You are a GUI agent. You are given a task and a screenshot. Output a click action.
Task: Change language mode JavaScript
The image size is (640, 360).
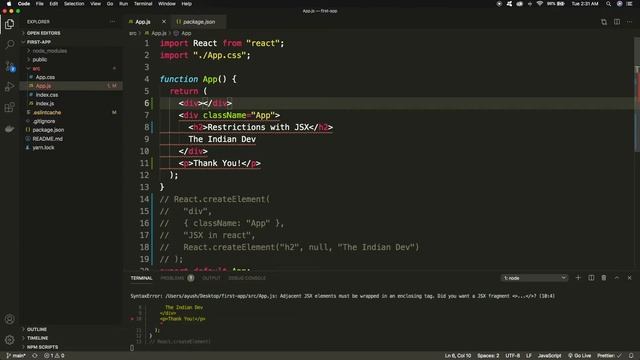[x=549, y=356]
